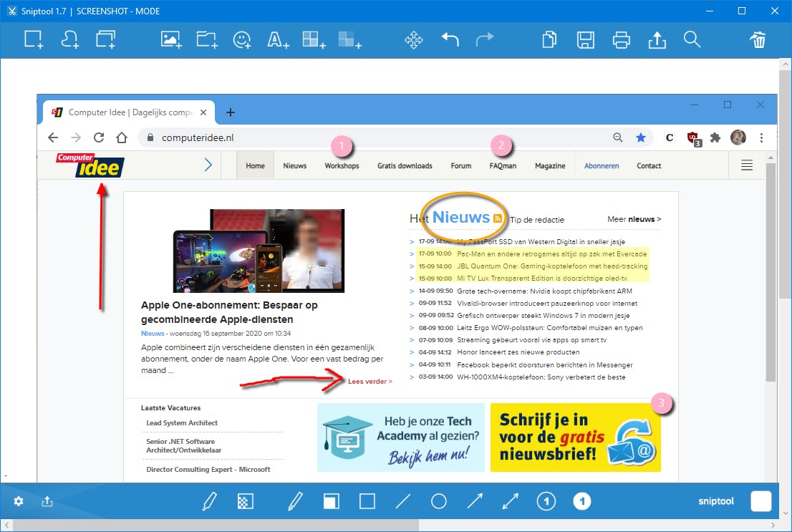792x532 pixels.
Task: Click Forum in the captured page navigation
Action: point(461,165)
